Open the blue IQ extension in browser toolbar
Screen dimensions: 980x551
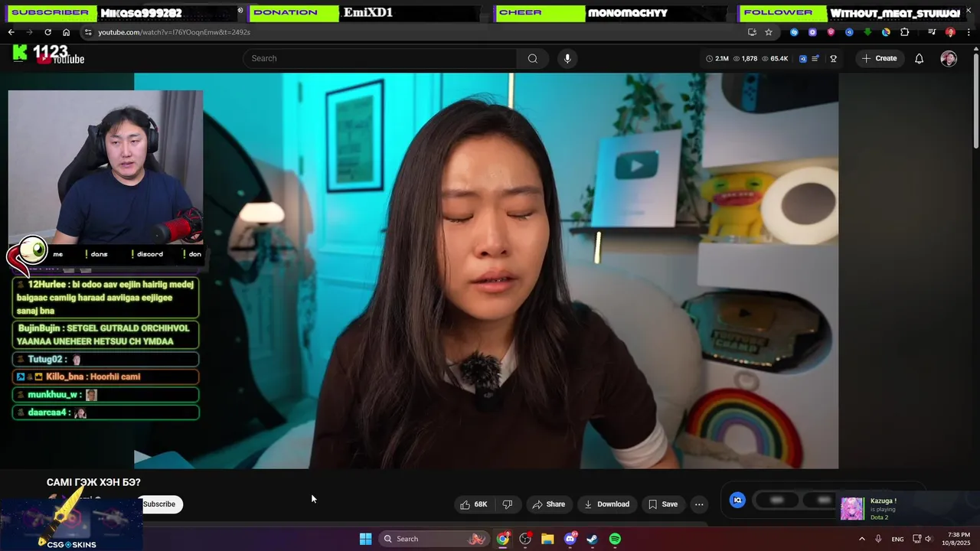tap(849, 32)
